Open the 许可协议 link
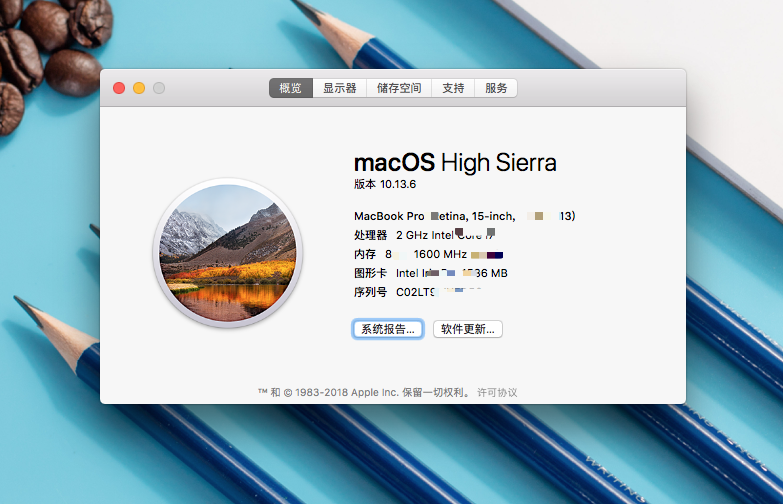 tap(497, 393)
